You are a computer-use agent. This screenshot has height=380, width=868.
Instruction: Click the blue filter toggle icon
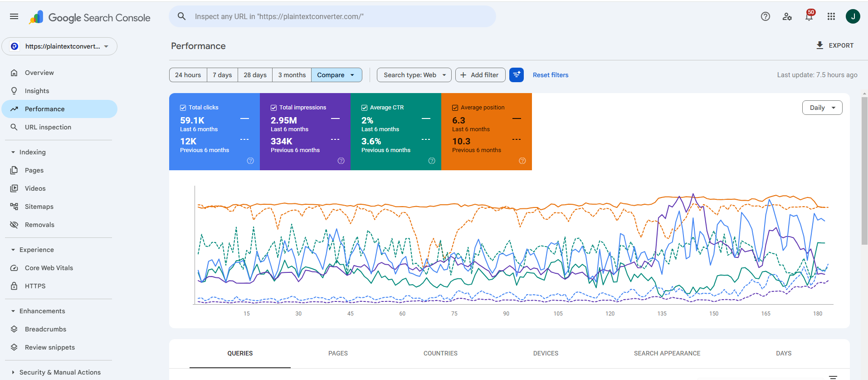coord(517,75)
